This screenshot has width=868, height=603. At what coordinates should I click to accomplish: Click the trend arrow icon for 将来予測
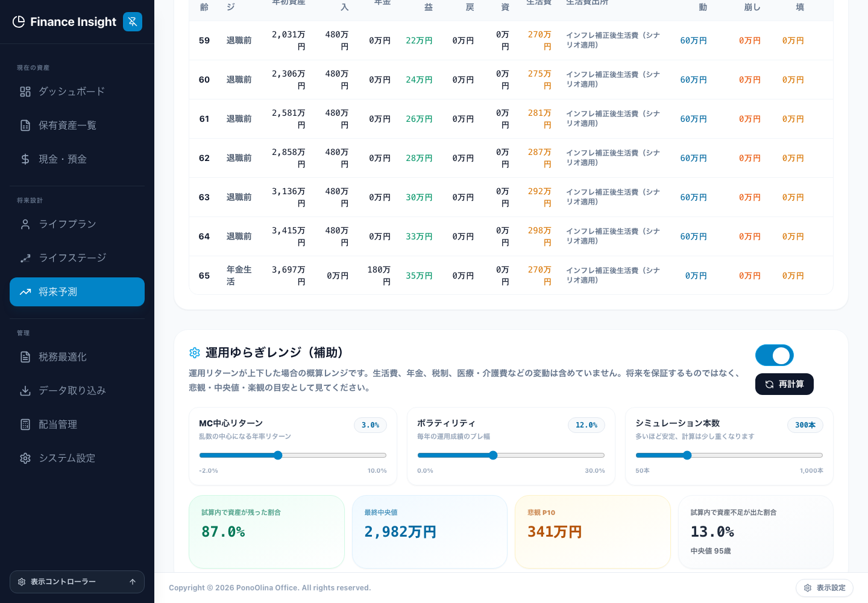[25, 292]
